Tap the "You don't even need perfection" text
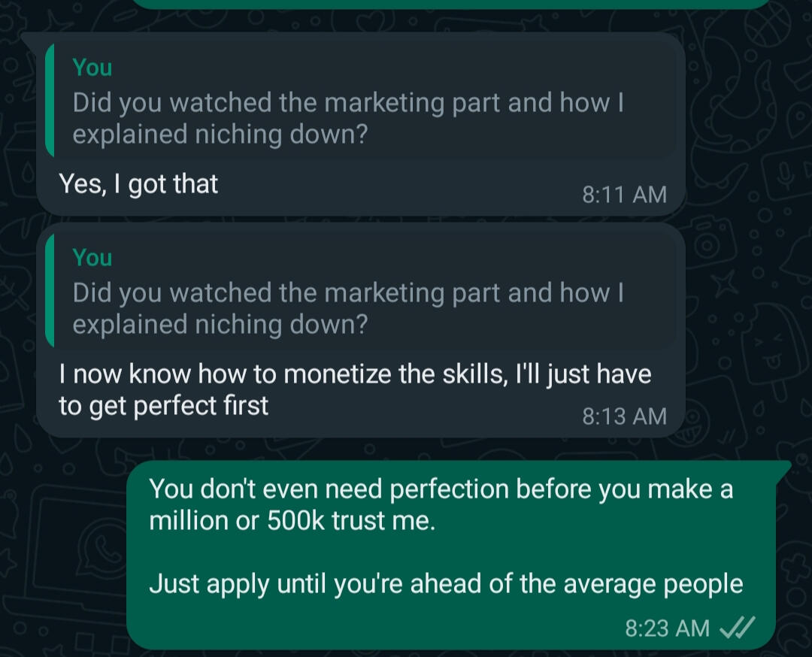 [441, 489]
